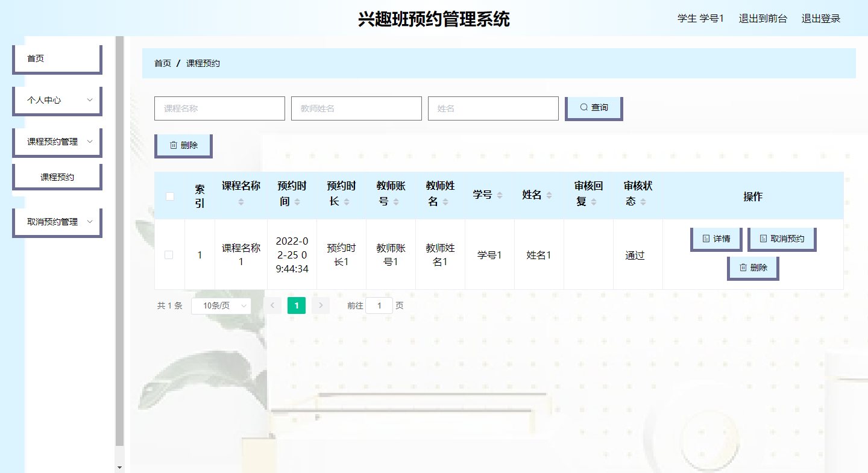
Task: Sort table by 姓名 column arrows
Action: point(549,195)
